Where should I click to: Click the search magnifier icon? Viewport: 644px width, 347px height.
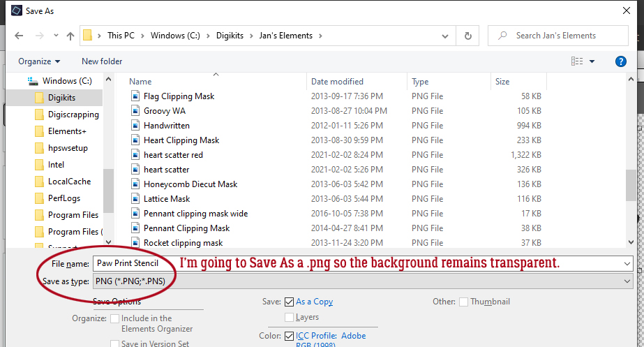502,36
